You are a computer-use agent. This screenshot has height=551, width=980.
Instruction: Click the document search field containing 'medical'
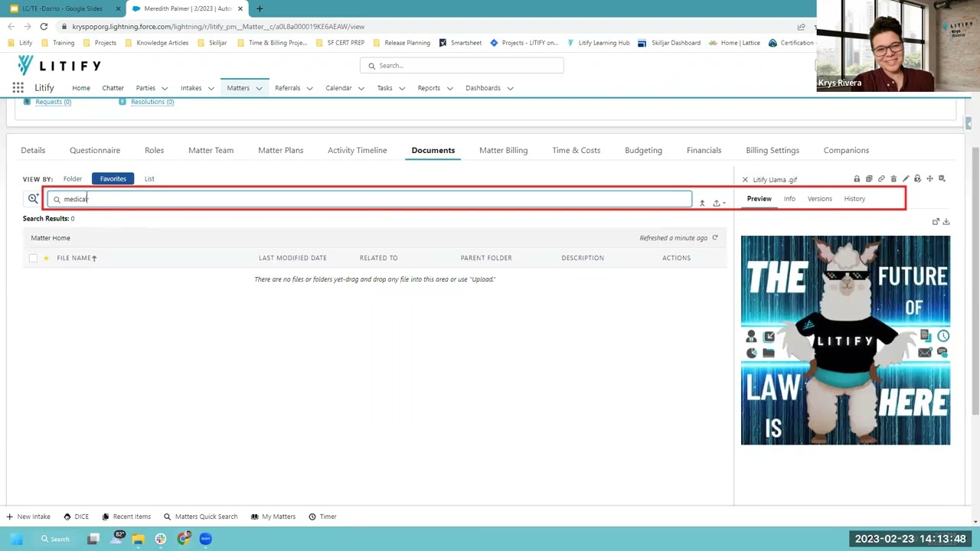(369, 200)
